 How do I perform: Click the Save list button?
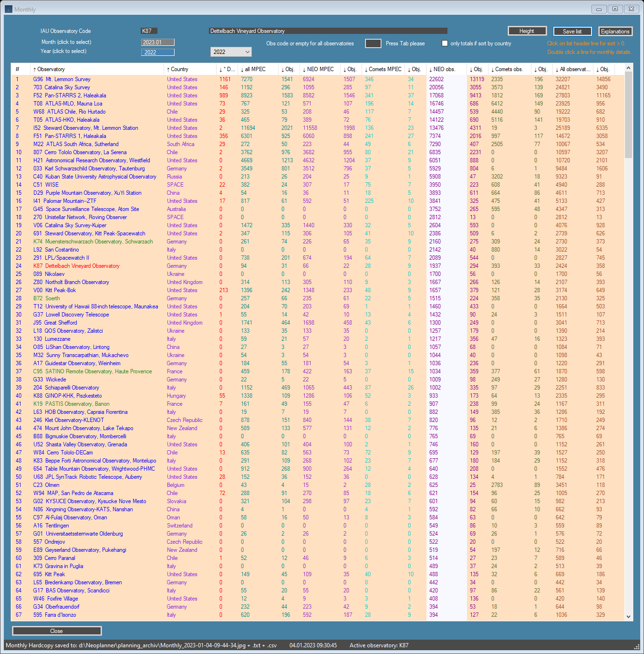click(x=572, y=32)
